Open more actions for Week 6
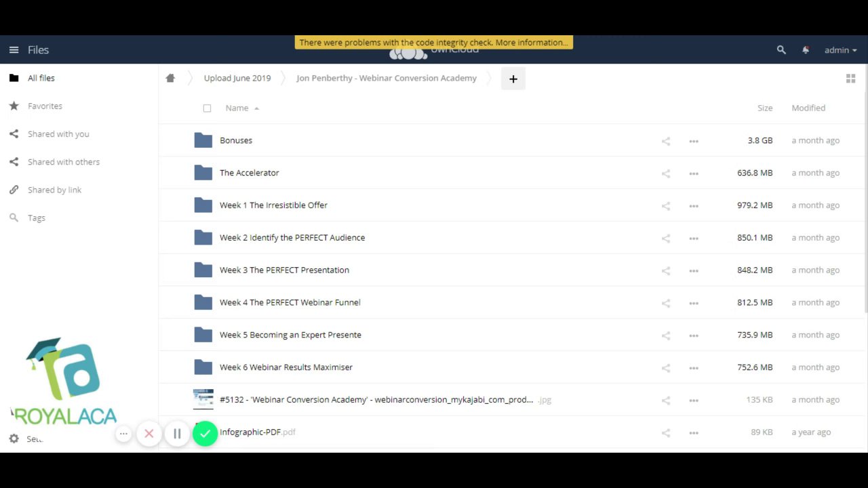868x488 pixels. click(x=694, y=368)
